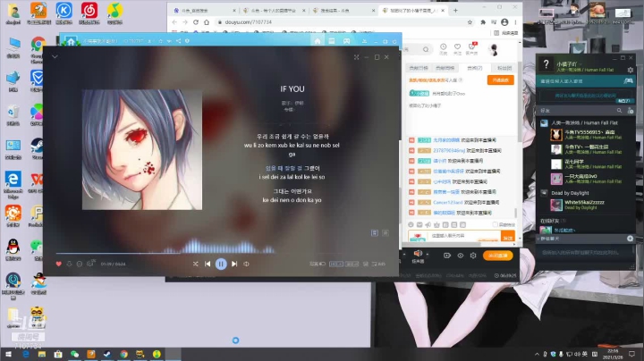Open the game controller tab in blue window
This screenshot has height=361, width=644.
(346, 41)
